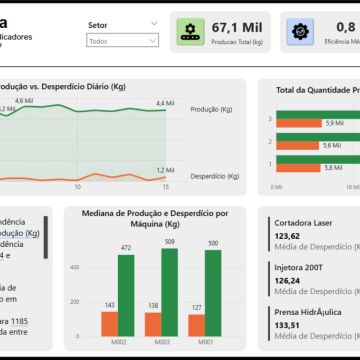
Task: Select the Produção (Kg) line label
Action: click(211, 109)
